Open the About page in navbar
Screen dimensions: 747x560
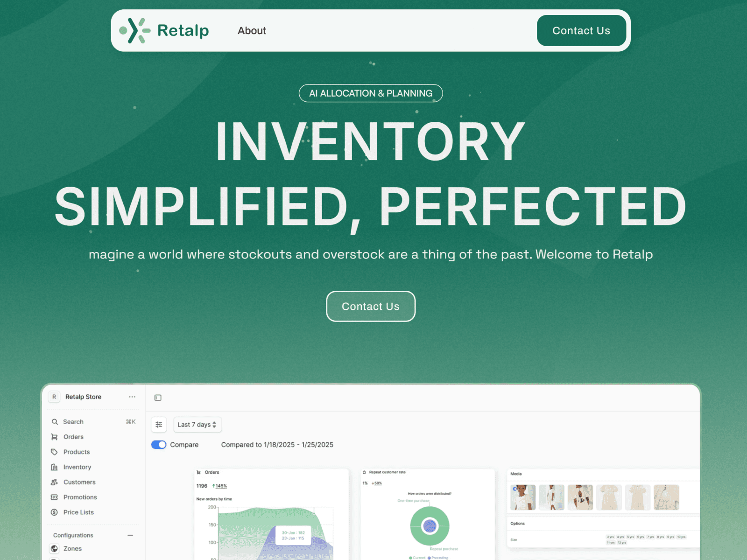252,31
